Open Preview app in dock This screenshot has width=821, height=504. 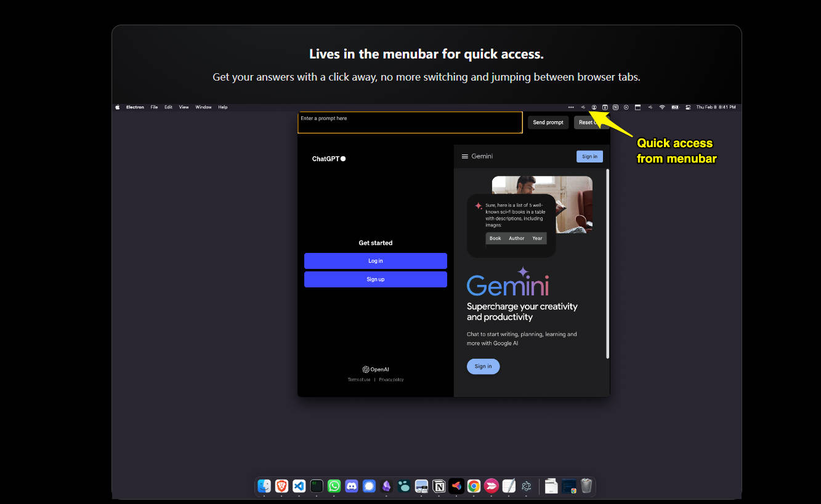click(x=421, y=486)
